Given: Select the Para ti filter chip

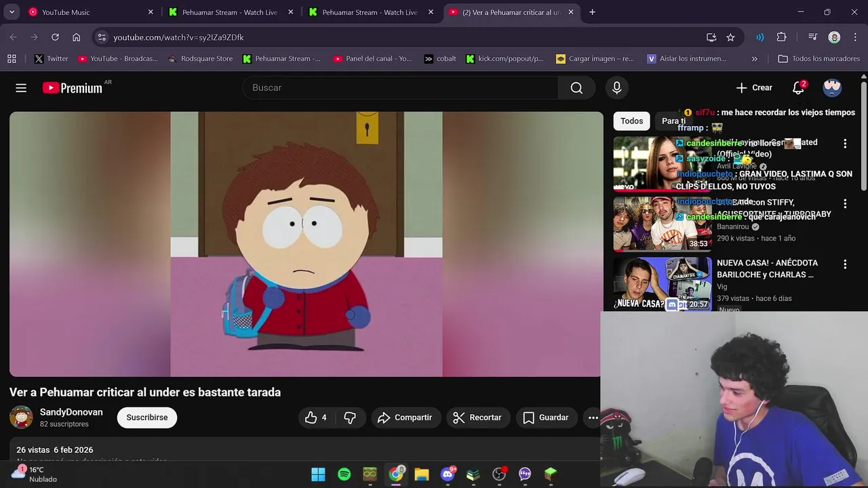Looking at the screenshot, I should pos(673,121).
